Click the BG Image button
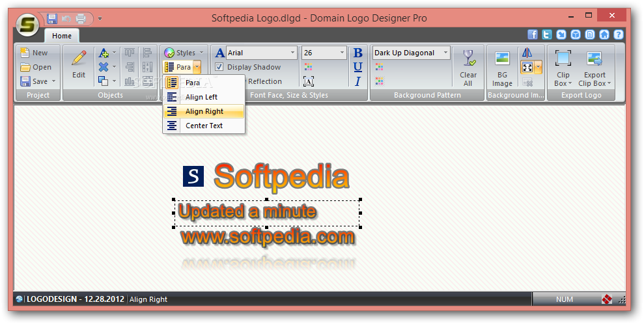The height and width of the screenshot is (324, 644). click(x=502, y=68)
